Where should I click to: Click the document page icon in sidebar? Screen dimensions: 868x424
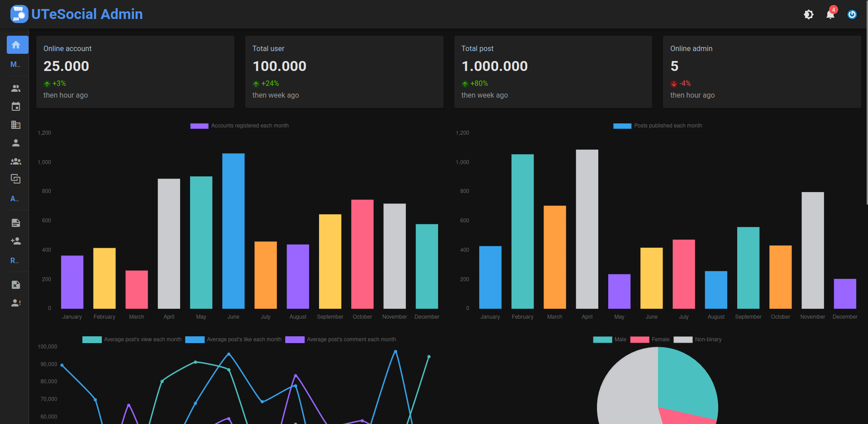[16, 223]
